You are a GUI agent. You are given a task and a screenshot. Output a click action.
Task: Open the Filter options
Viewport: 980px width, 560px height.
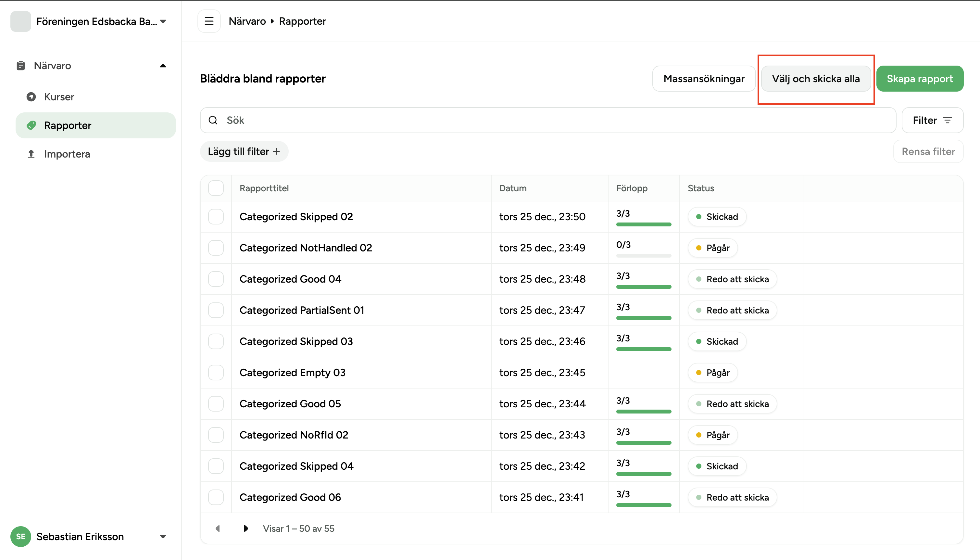932,121
